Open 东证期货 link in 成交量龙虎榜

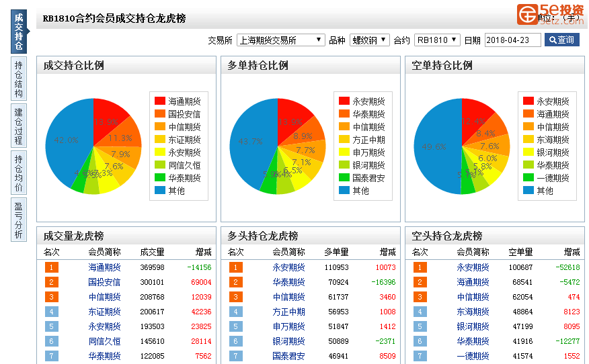pyautogui.click(x=104, y=312)
